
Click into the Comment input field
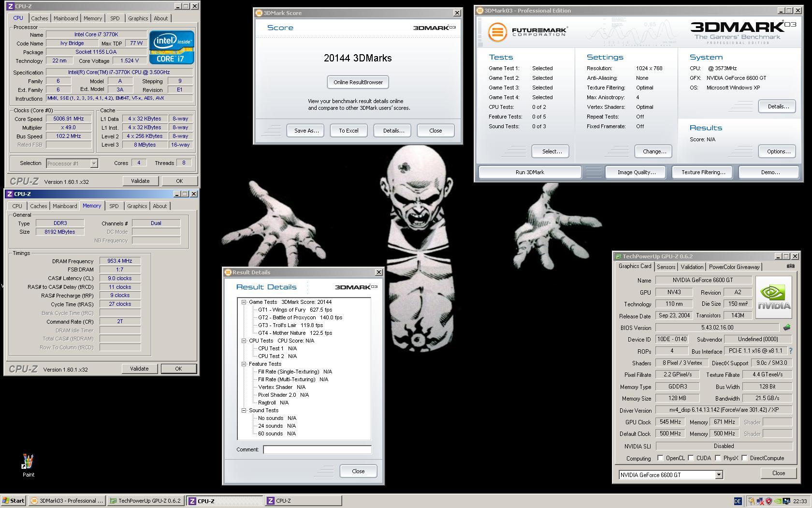(317, 449)
